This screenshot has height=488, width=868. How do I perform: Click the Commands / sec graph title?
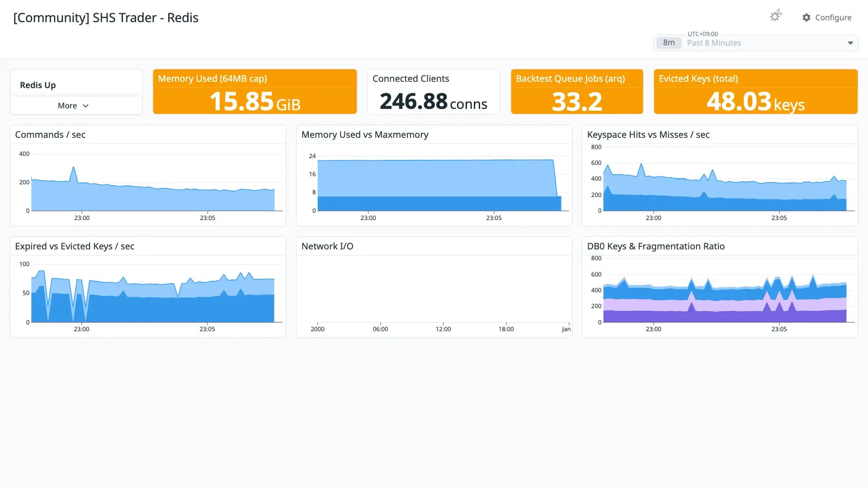pyautogui.click(x=50, y=135)
